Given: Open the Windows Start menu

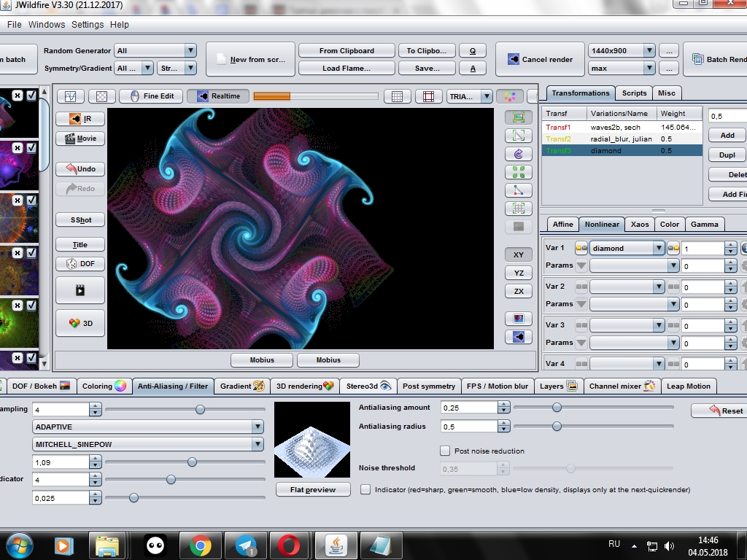Looking at the screenshot, I should 18,545.
